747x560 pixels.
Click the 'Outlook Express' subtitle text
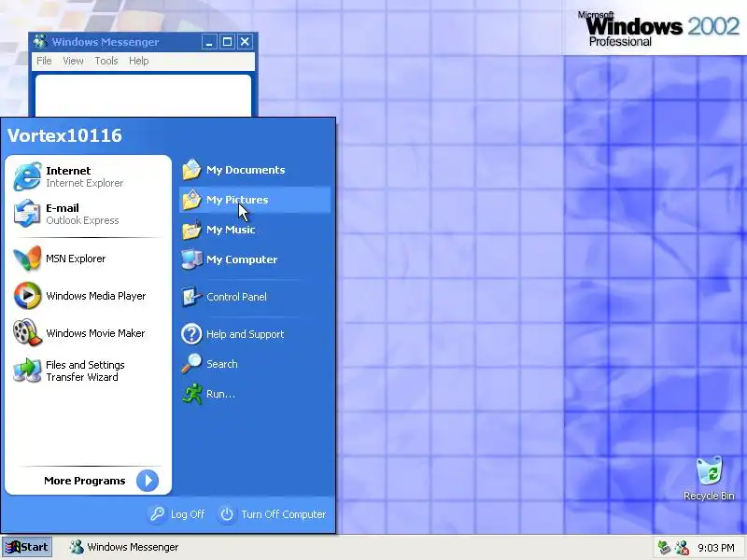click(82, 220)
